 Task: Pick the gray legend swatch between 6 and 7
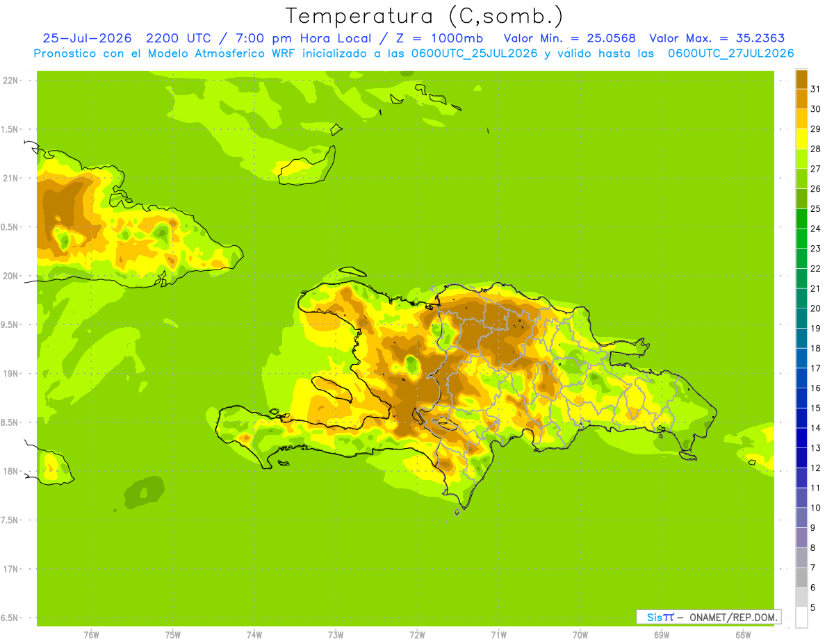click(801, 577)
